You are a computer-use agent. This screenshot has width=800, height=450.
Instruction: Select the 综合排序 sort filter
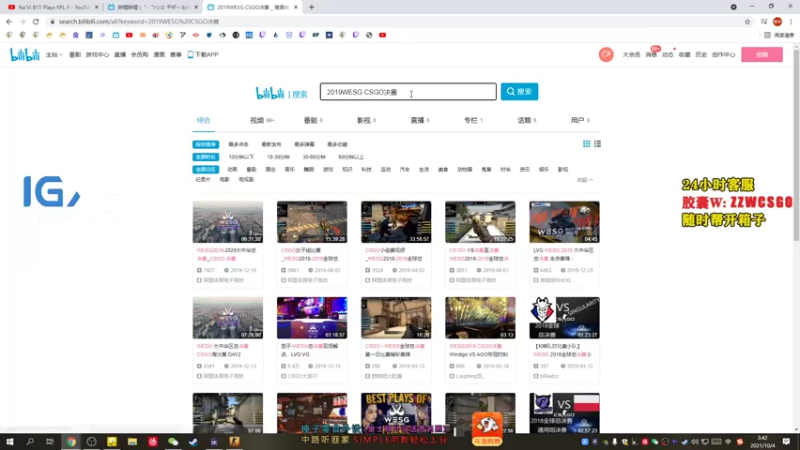(x=206, y=144)
